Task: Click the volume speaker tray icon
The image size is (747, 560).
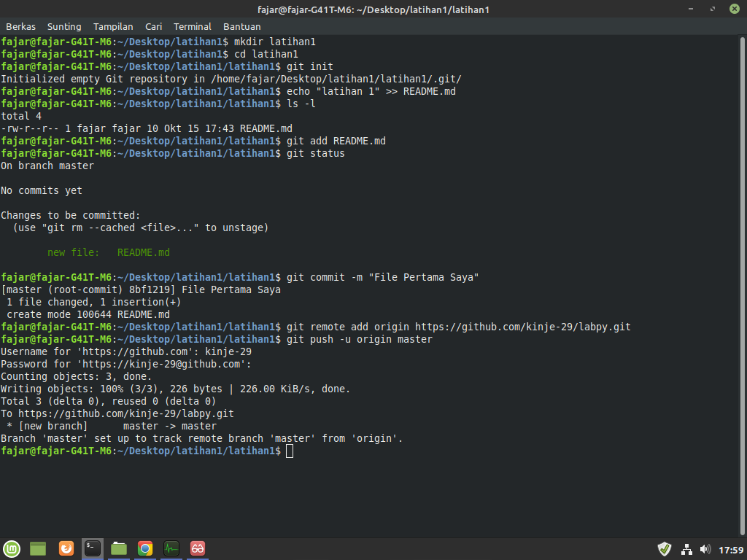Action: pos(705,550)
